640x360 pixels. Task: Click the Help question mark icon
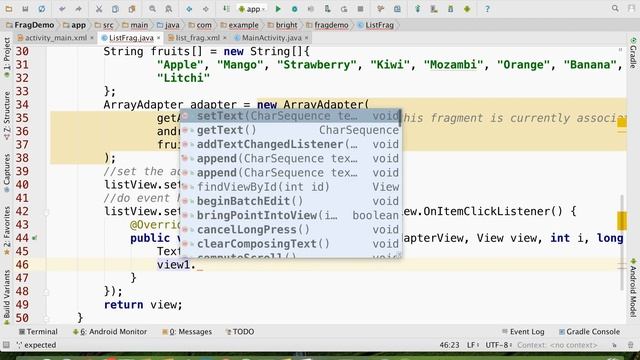click(487, 9)
